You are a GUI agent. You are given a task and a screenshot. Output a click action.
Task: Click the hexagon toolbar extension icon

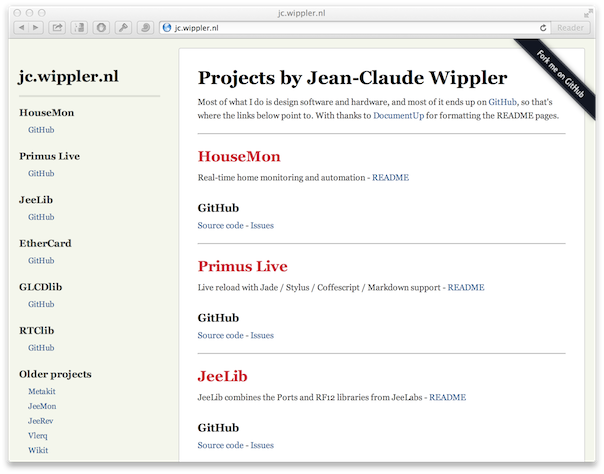[101, 28]
